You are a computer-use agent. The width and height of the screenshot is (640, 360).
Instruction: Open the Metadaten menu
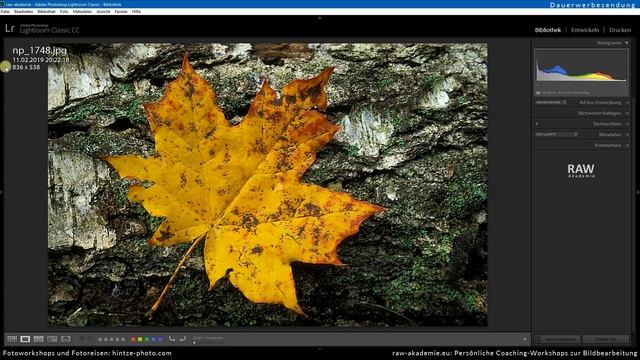(x=82, y=11)
